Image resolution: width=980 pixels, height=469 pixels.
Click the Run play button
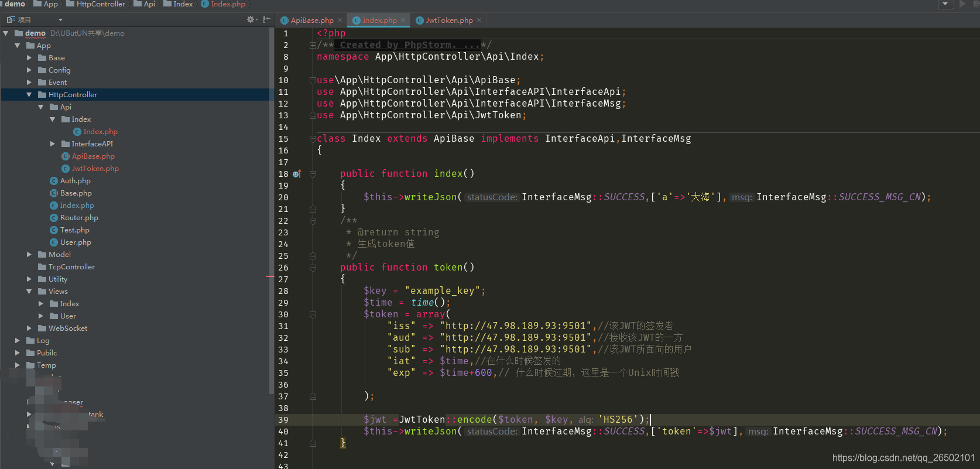click(962, 4)
